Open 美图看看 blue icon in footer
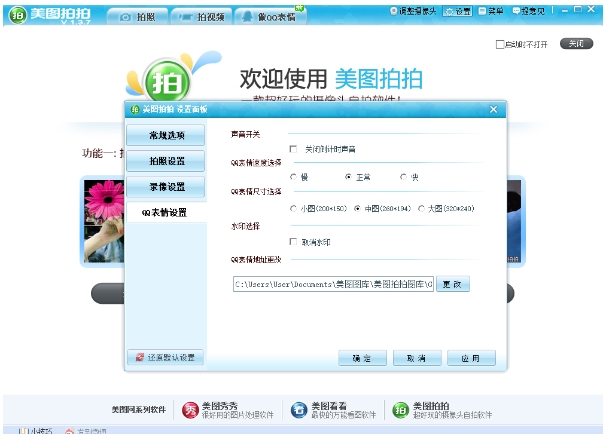 tap(299, 411)
